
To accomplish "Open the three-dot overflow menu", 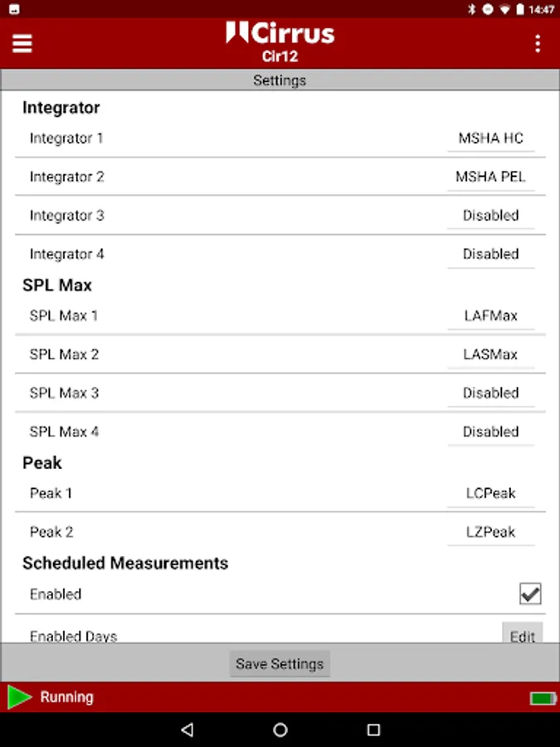I will tap(538, 43).
